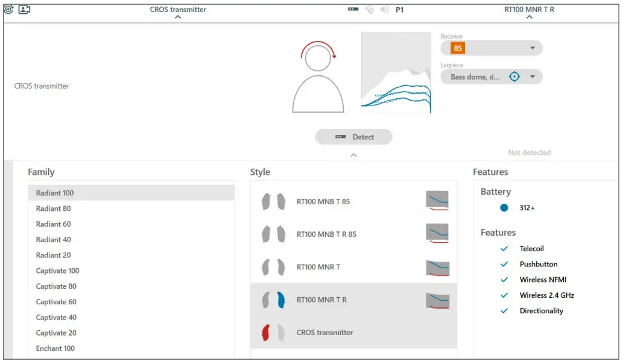Collapse the left CROS transmitter header chevron
623x364 pixels.
(178, 17)
